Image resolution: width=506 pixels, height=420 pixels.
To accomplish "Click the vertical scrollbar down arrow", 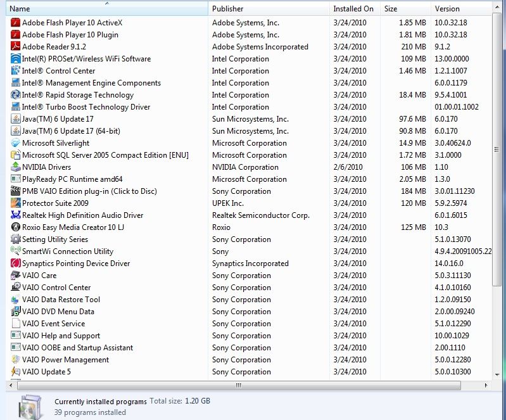I will point(497,375).
